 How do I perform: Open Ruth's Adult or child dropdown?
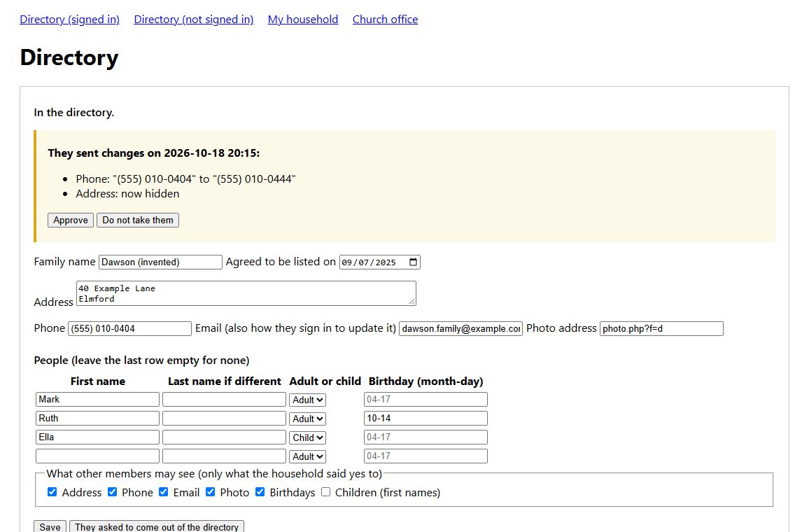tap(307, 419)
